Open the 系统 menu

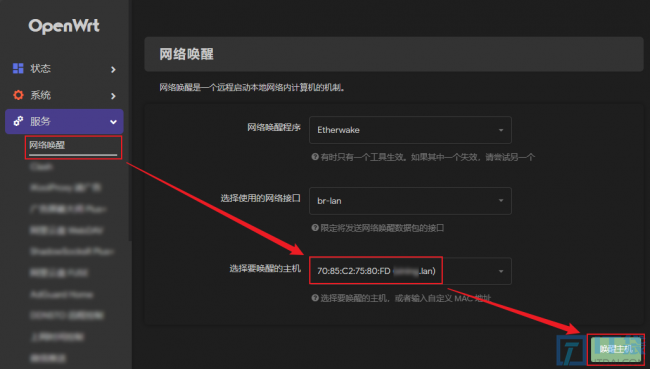coord(64,95)
